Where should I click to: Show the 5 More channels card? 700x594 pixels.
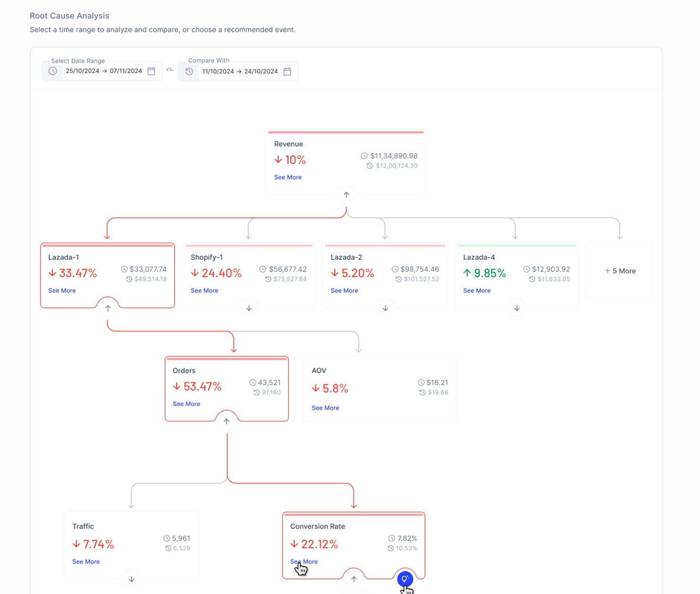point(620,271)
